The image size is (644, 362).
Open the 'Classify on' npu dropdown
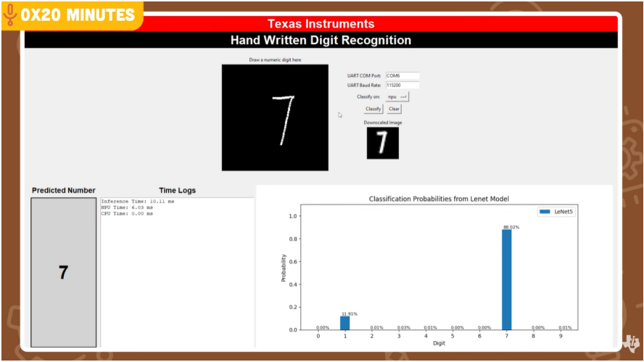397,96
